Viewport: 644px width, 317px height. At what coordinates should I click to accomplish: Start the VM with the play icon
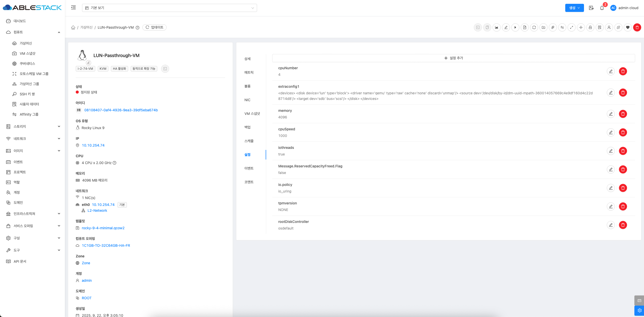point(515,27)
